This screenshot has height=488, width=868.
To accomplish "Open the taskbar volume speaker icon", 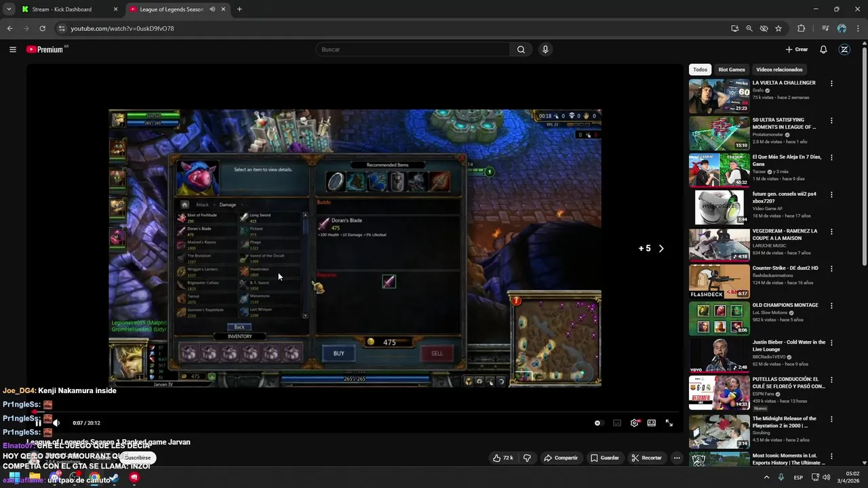I will [x=826, y=477].
